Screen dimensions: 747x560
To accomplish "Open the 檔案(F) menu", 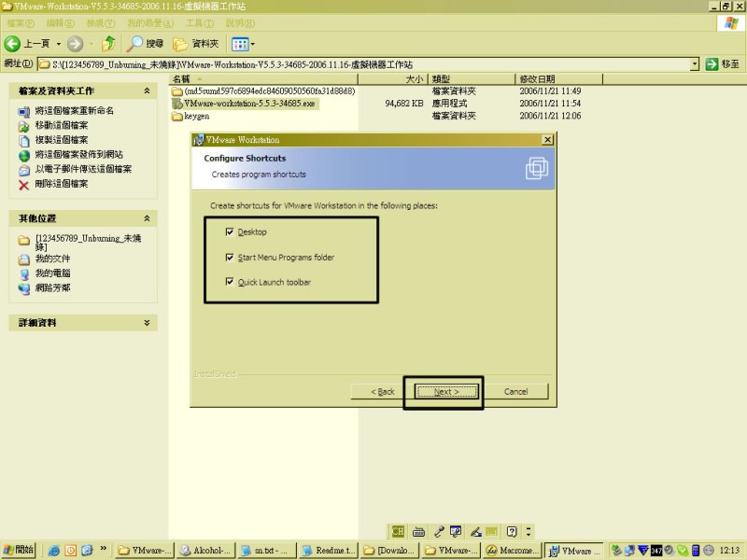I will [21, 22].
